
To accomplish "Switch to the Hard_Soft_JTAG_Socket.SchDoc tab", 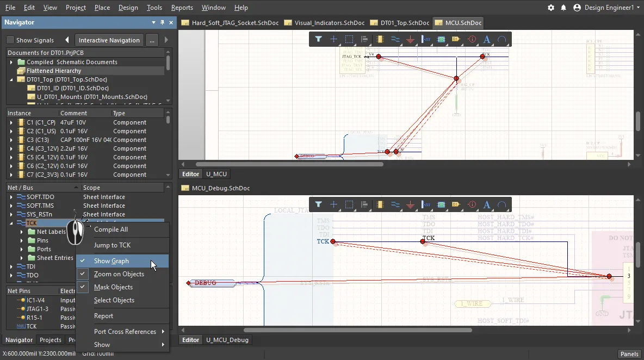I will [230, 23].
